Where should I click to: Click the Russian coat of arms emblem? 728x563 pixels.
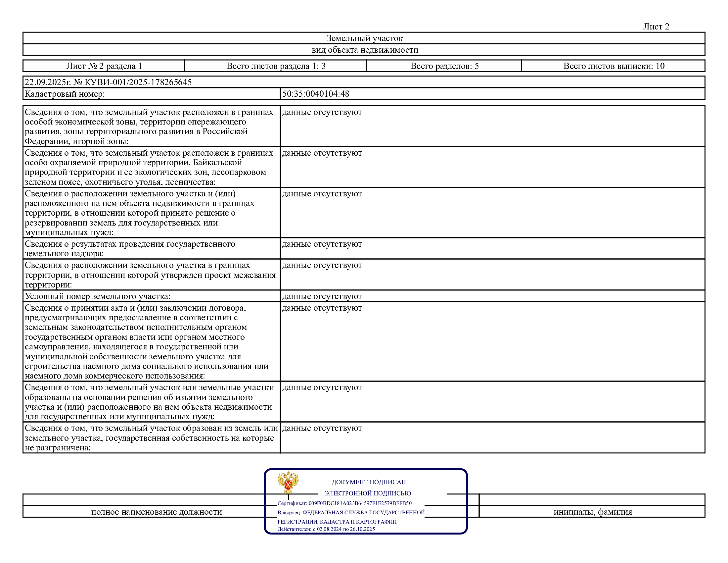pyautogui.click(x=288, y=482)
